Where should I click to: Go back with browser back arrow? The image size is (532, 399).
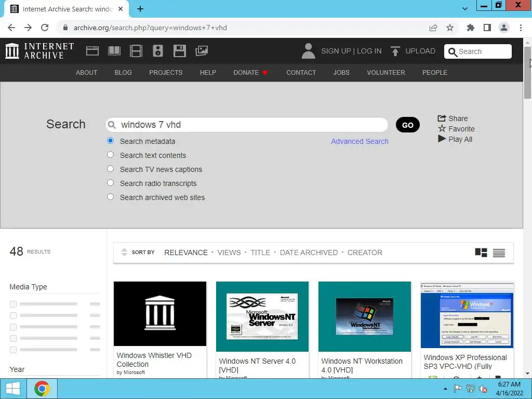coord(11,28)
